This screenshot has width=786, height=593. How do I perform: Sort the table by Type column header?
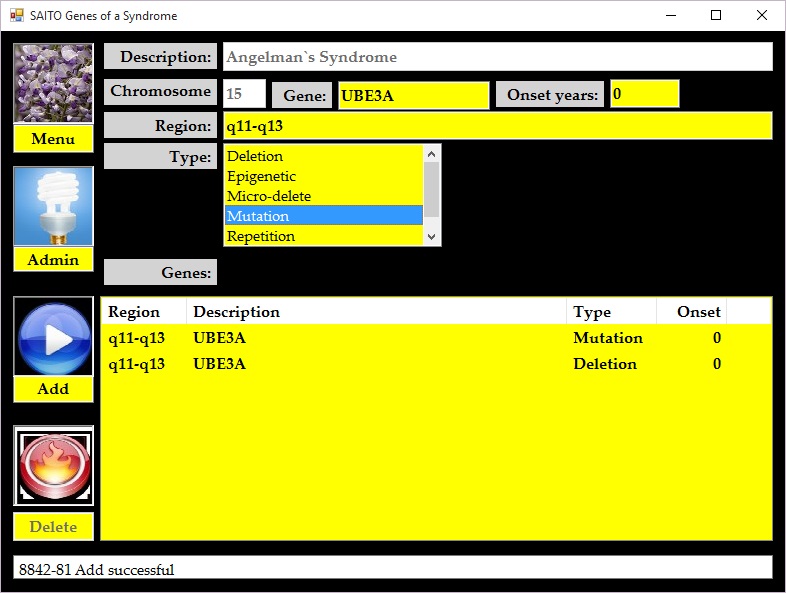[x=610, y=312]
